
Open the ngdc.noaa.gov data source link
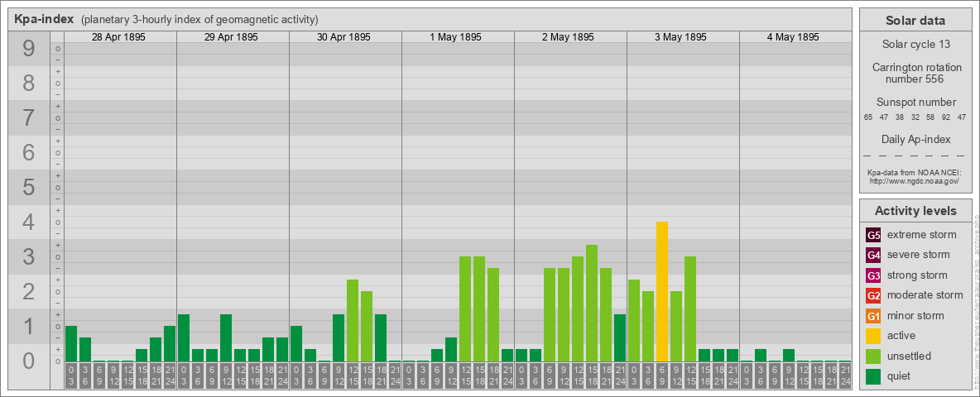pyautogui.click(x=913, y=180)
